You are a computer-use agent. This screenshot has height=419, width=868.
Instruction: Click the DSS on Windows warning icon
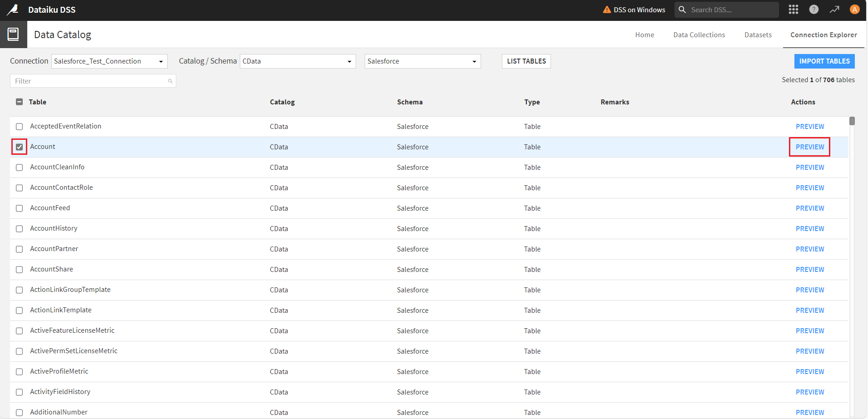click(x=607, y=10)
